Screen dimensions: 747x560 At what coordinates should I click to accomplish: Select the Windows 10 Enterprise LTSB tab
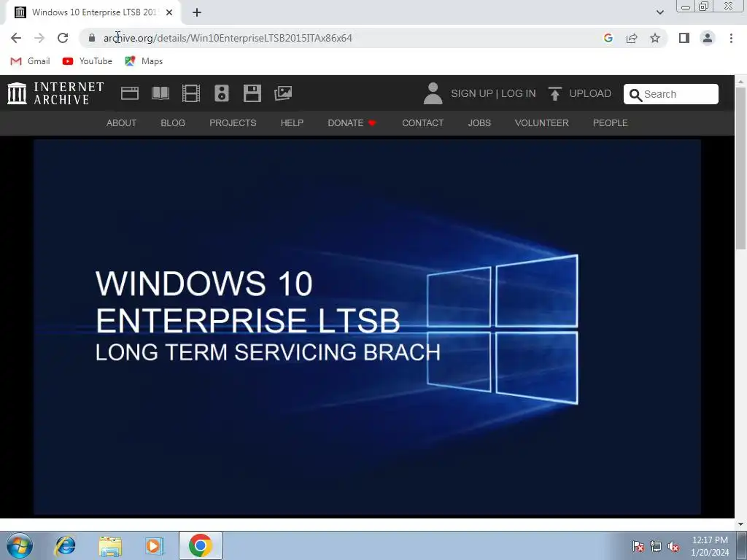point(93,12)
